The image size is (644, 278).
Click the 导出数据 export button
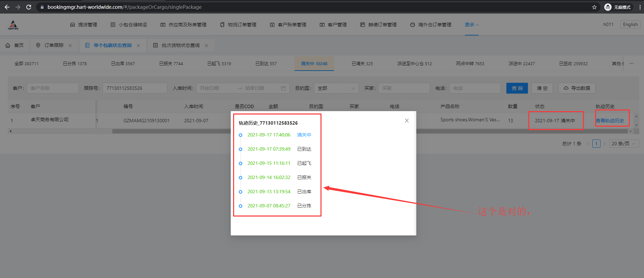coord(577,88)
